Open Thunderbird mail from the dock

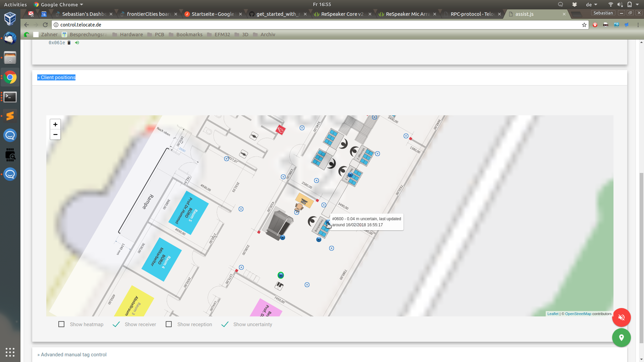(x=10, y=38)
